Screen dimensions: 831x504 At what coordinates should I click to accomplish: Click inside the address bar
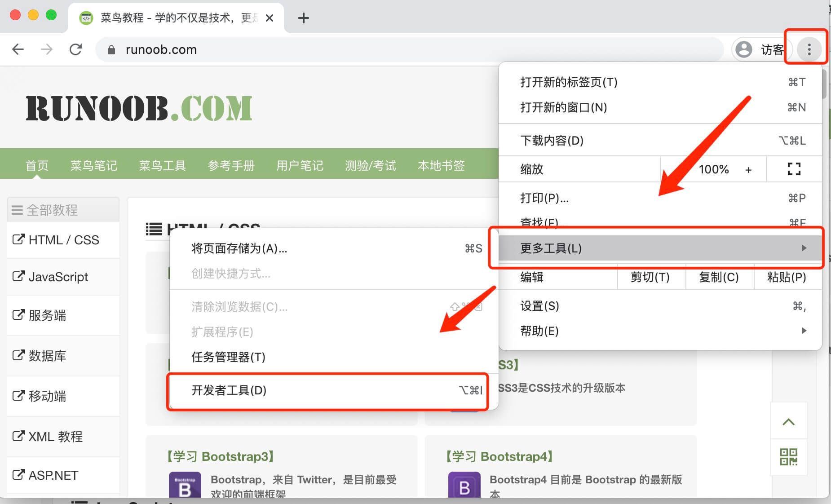tap(314, 49)
